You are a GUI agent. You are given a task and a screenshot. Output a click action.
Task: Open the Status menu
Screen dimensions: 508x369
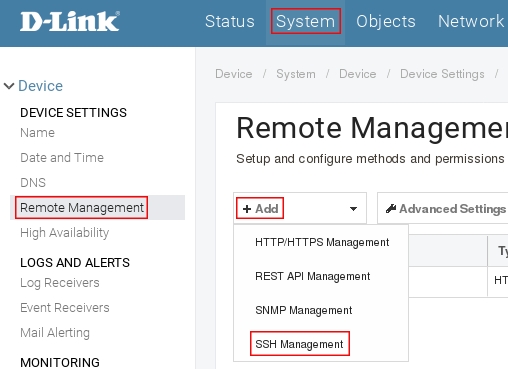[230, 21]
